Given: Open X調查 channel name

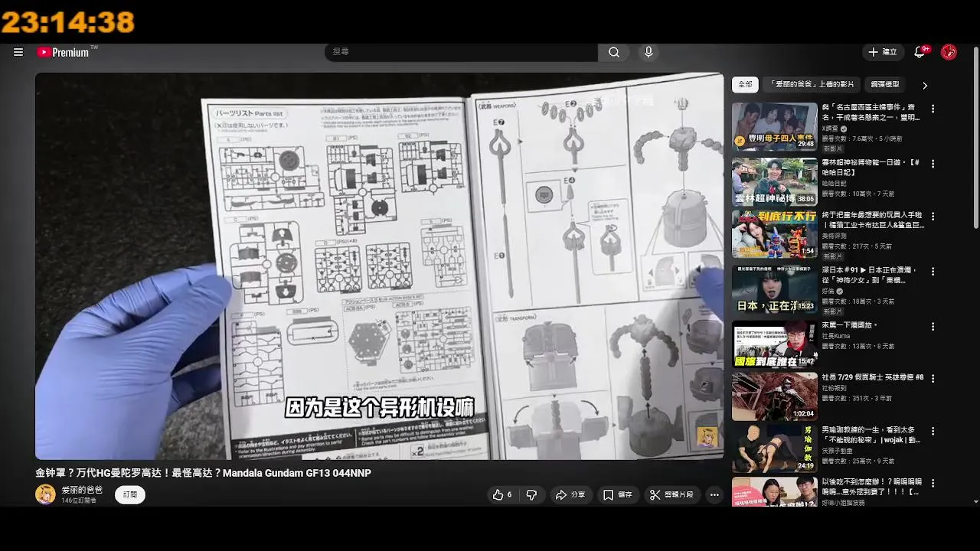Looking at the screenshot, I should point(830,129).
